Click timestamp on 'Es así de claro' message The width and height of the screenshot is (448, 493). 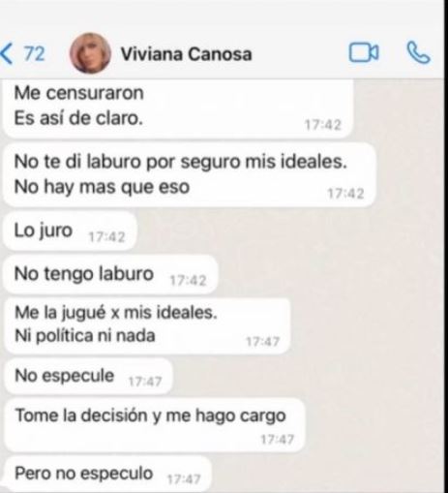click(323, 125)
